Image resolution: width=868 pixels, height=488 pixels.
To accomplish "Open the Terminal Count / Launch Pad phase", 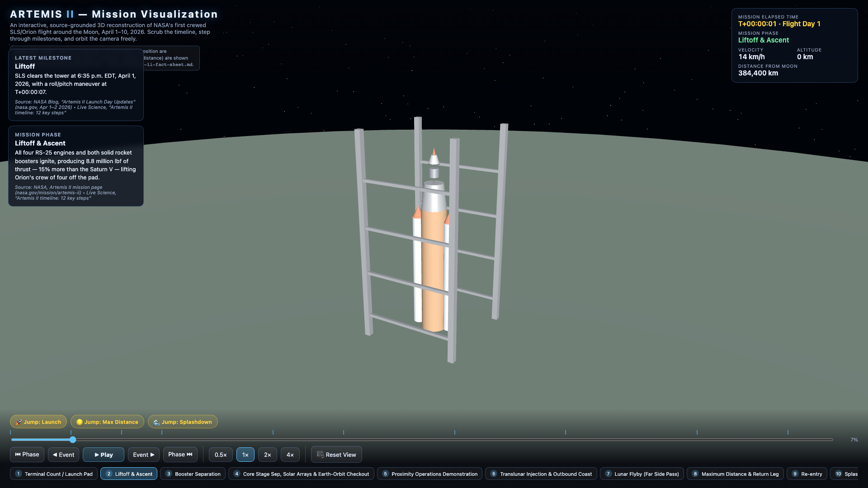I will click(x=54, y=474).
